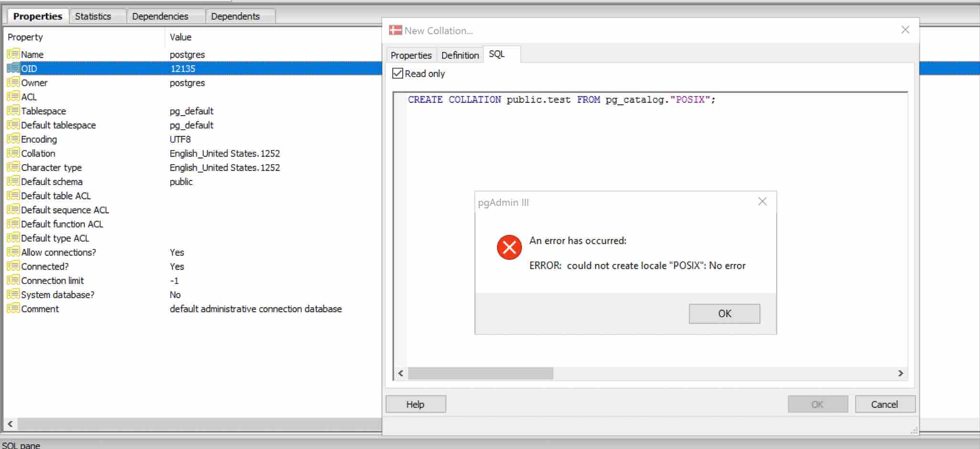
Task: Click the Encoding row property icon
Action: [13, 139]
